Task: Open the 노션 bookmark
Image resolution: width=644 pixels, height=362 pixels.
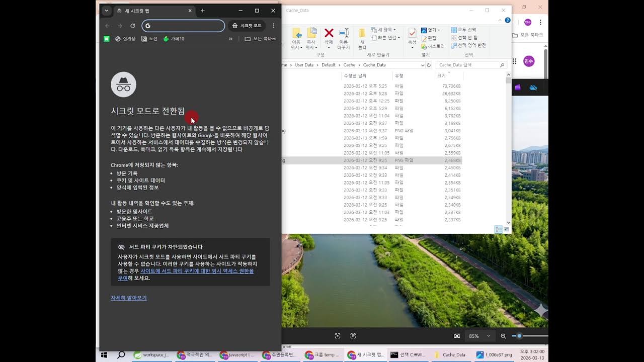Action: [x=149, y=39]
